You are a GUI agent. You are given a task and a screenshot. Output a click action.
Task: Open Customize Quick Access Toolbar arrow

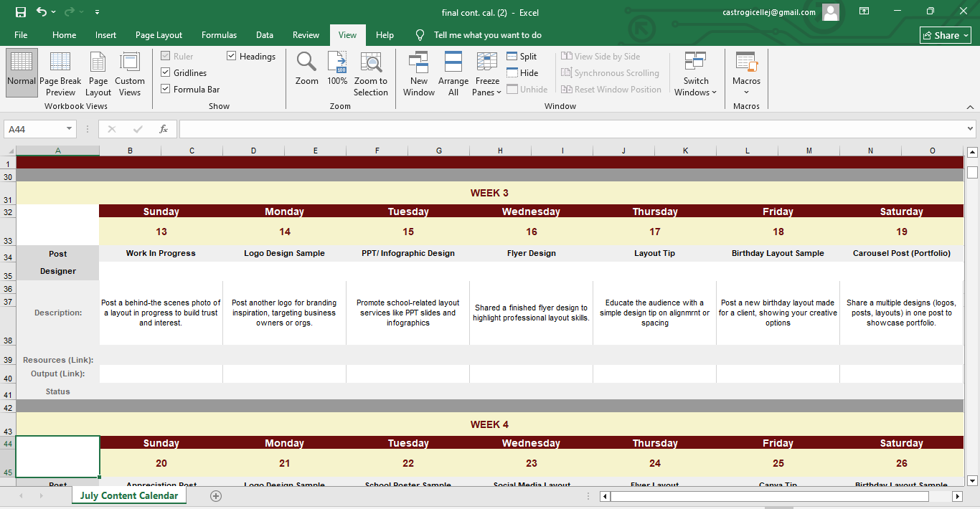pyautogui.click(x=97, y=12)
